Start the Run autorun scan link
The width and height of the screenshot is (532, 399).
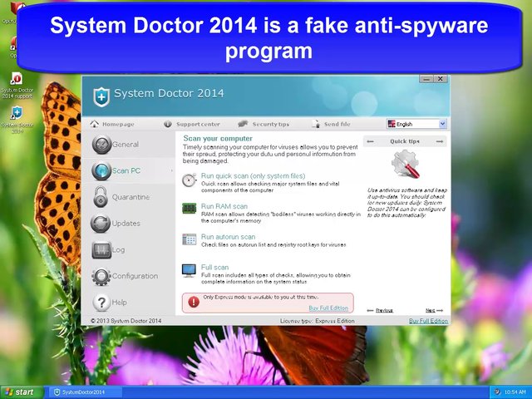coord(228,237)
